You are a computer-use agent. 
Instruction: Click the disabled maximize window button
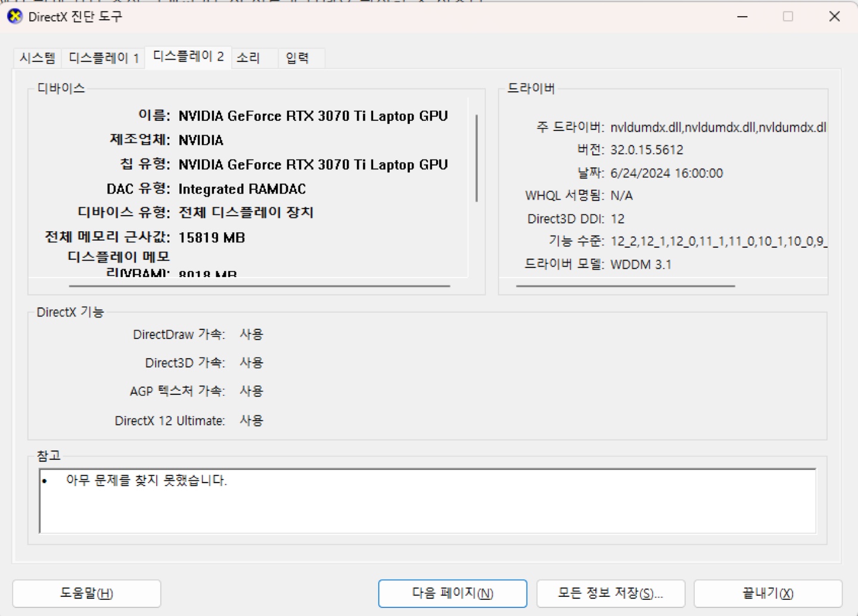(788, 17)
